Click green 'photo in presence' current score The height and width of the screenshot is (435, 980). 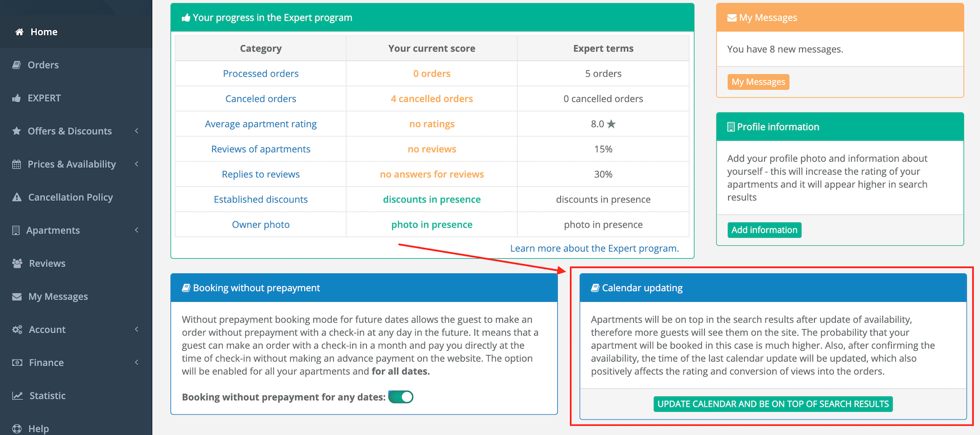tap(431, 224)
